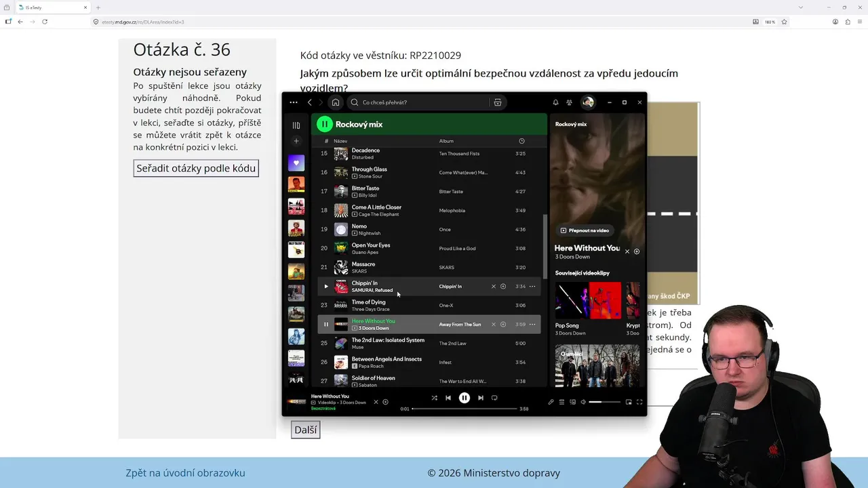The width and height of the screenshot is (868, 488).
Task: Open the 'Pop Song' related video thumbnail
Action: pyautogui.click(x=588, y=300)
